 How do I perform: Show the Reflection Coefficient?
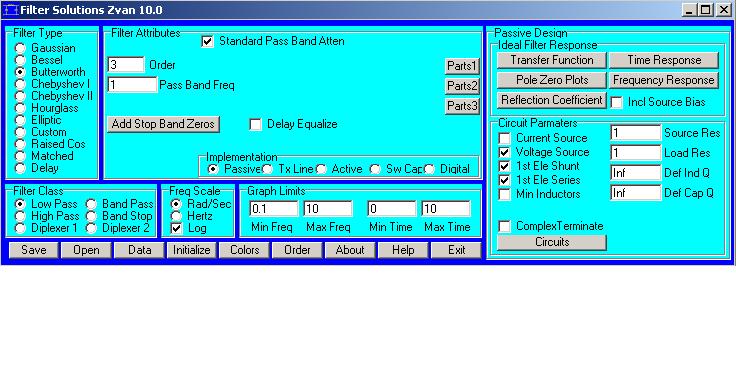[x=552, y=100]
